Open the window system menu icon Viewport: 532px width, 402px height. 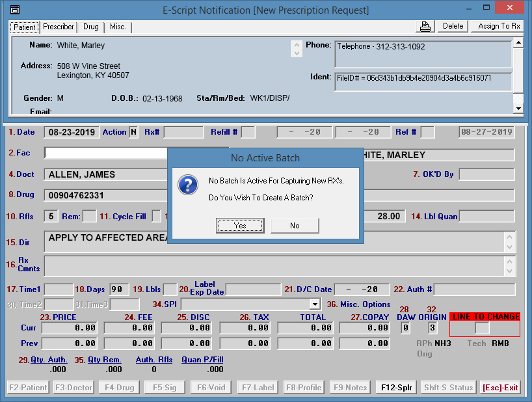click(14, 10)
